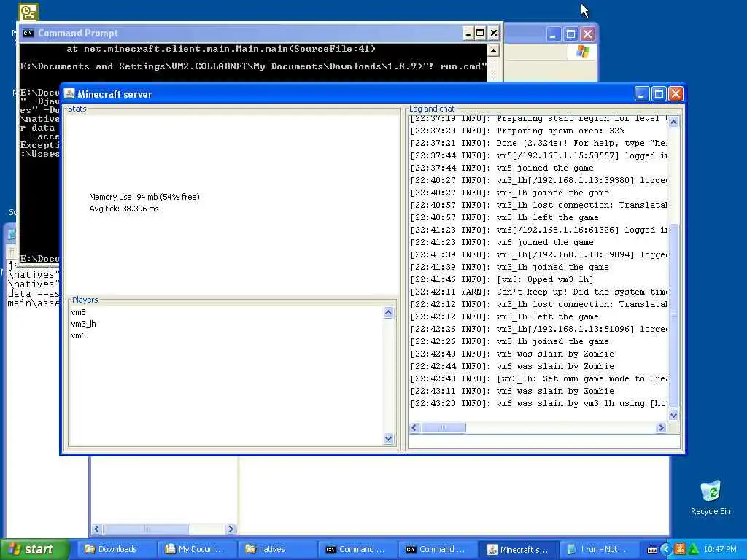747x560 pixels.
Task: Click the 10:47 PM taskbar clock
Action: click(720, 550)
